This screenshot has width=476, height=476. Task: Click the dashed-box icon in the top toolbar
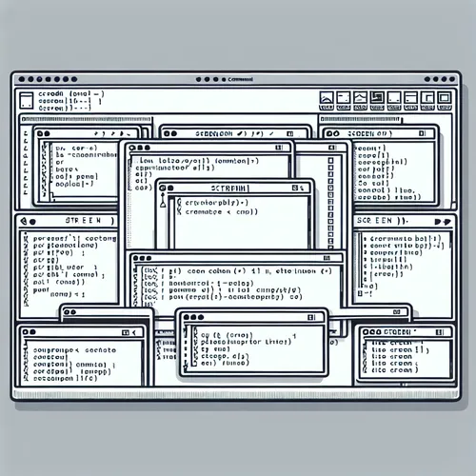click(x=344, y=97)
